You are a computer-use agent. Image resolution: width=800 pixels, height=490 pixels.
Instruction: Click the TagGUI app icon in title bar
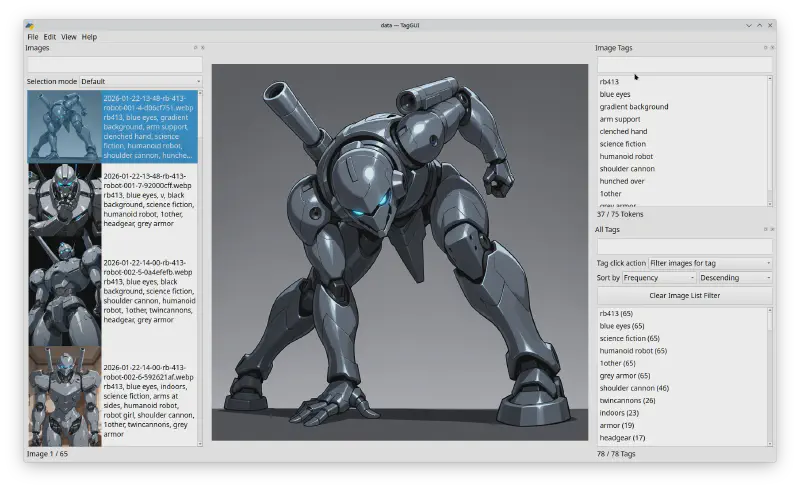[x=30, y=25]
